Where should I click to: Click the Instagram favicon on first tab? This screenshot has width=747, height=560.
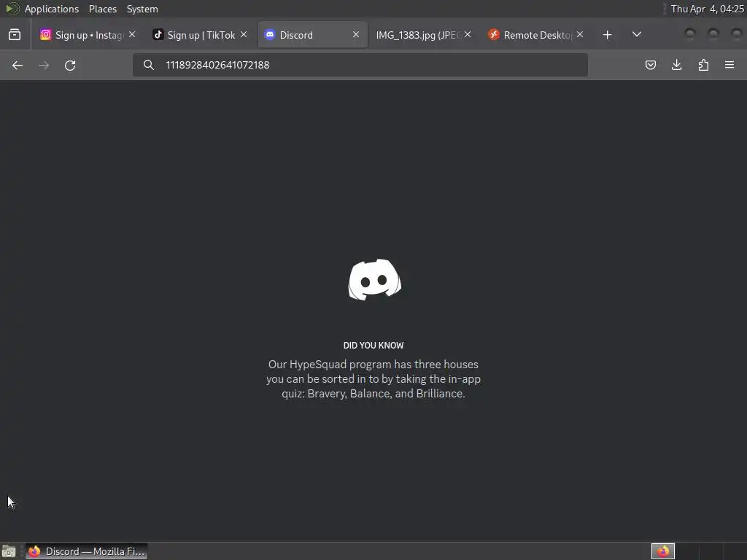pos(46,35)
